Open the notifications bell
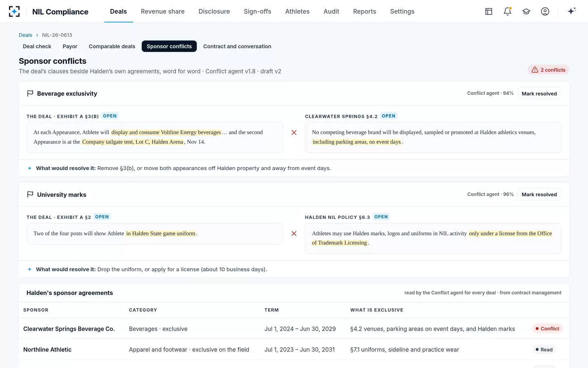 point(508,11)
